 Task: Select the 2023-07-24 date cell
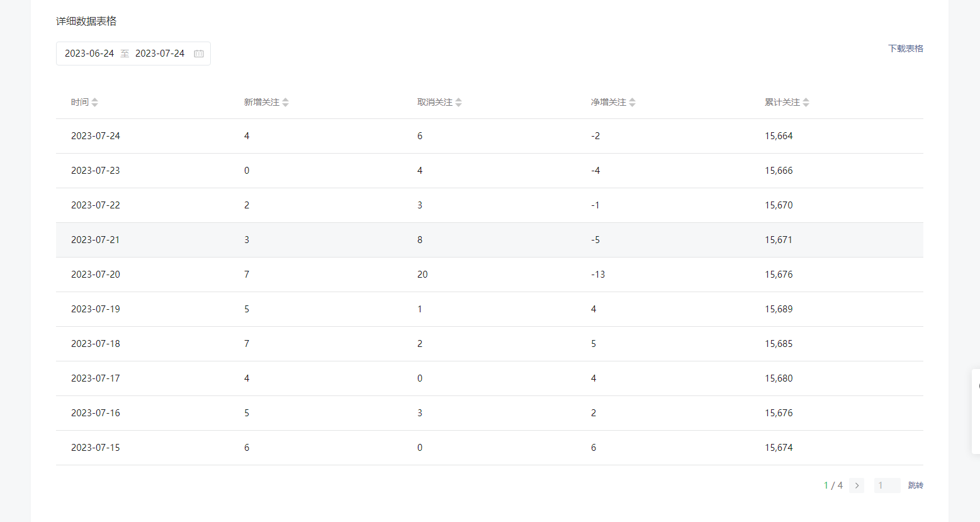pos(96,136)
